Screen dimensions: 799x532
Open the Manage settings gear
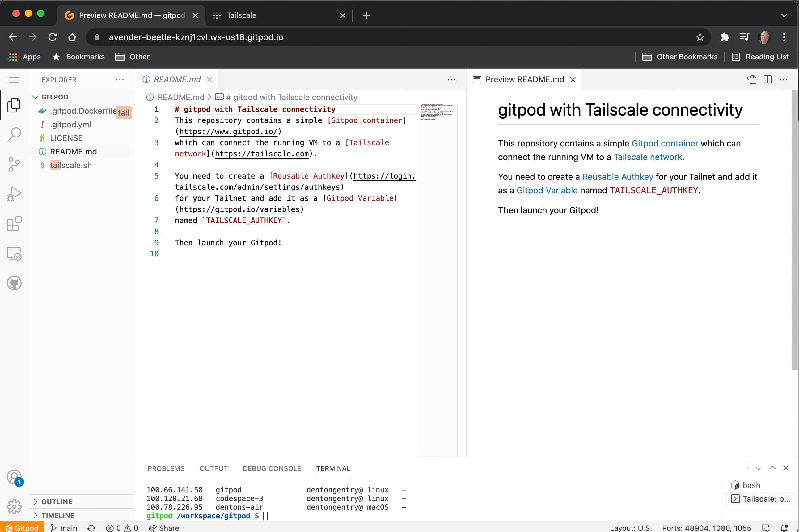point(14,507)
